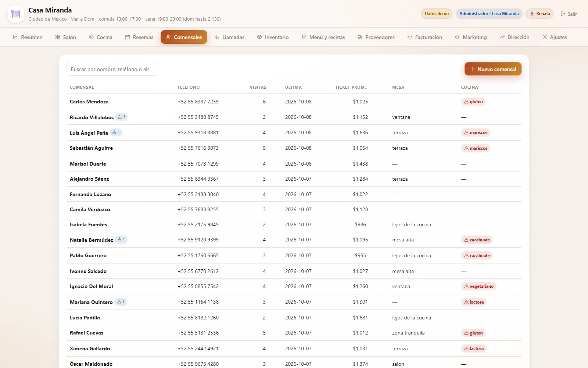Open the Marisol Duarte row
Screen dimensions: 588x368
294,164
